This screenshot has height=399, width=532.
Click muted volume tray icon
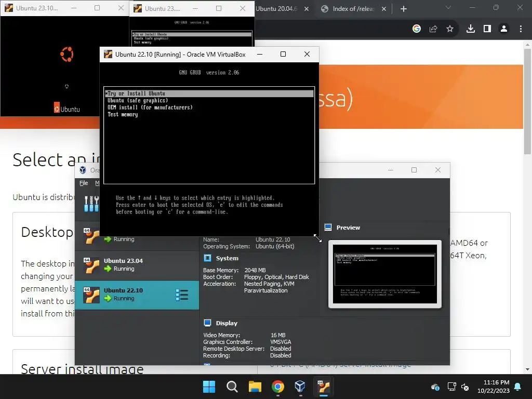(465, 387)
